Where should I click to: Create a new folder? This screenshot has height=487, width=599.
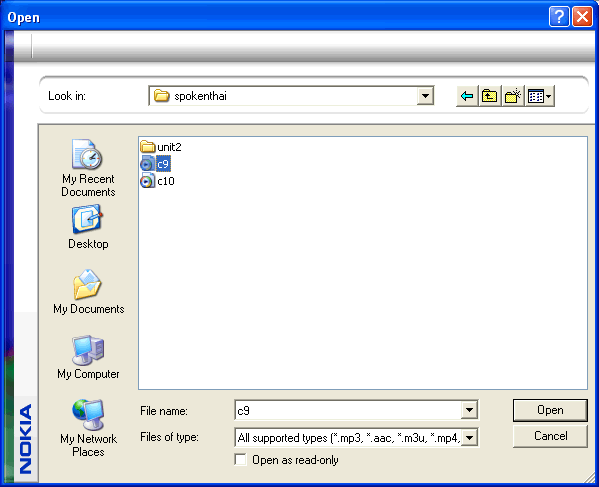click(513, 96)
